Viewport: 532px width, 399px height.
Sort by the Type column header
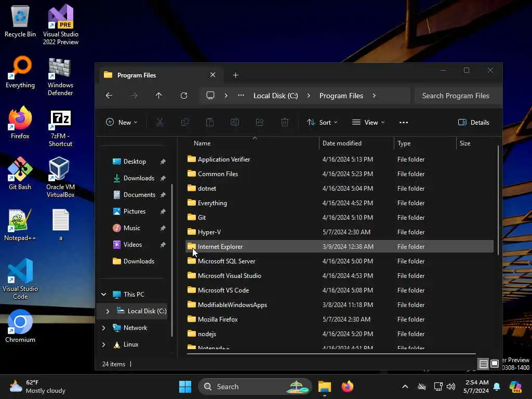click(x=425, y=143)
